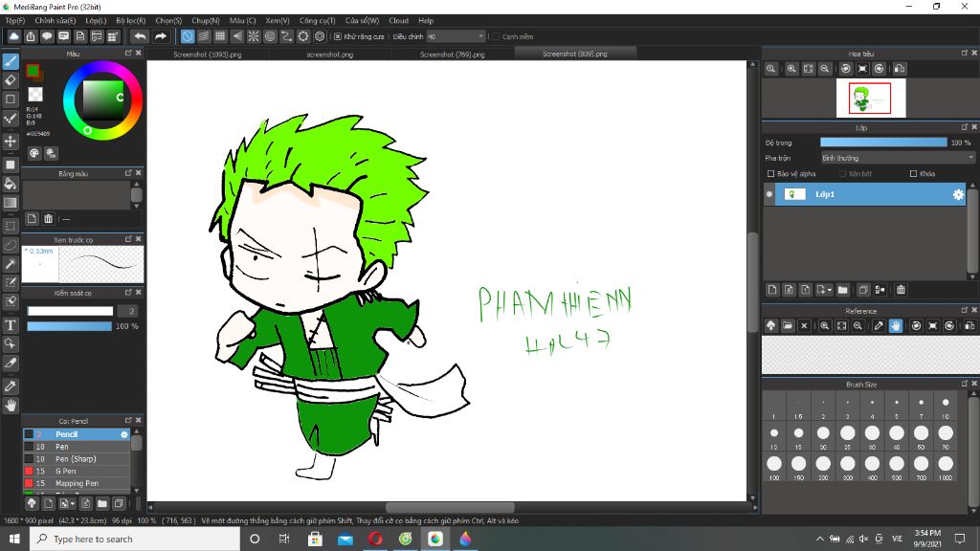Viewport: 980px width, 551px height.
Task: Undock the Màu color panel
Action: tap(128, 54)
